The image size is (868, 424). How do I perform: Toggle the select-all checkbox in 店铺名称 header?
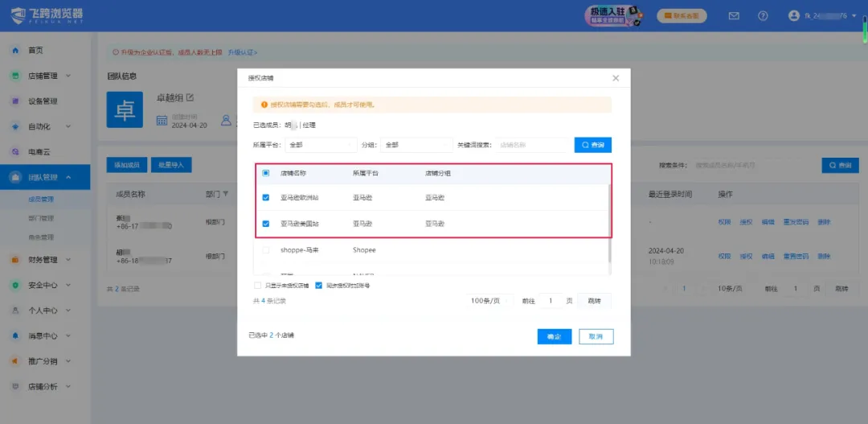[x=266, y=174]
